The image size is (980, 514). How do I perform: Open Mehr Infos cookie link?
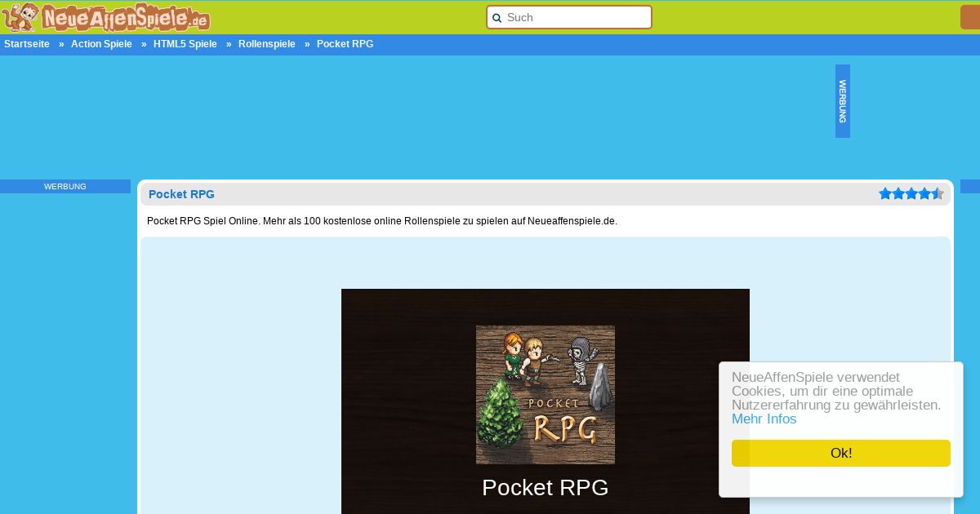pos(764,419)
